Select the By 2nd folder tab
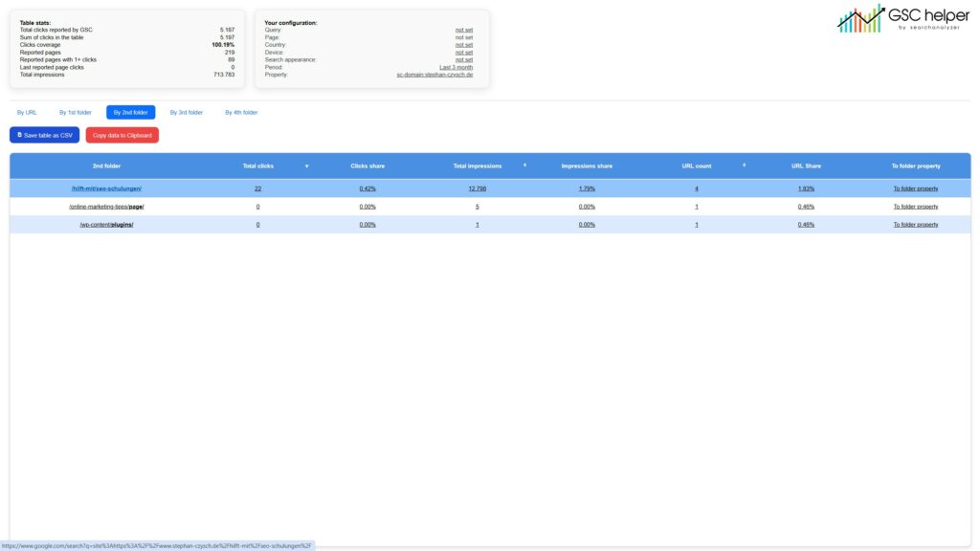This screenshot has height=551, width=980. pos(130,113)
